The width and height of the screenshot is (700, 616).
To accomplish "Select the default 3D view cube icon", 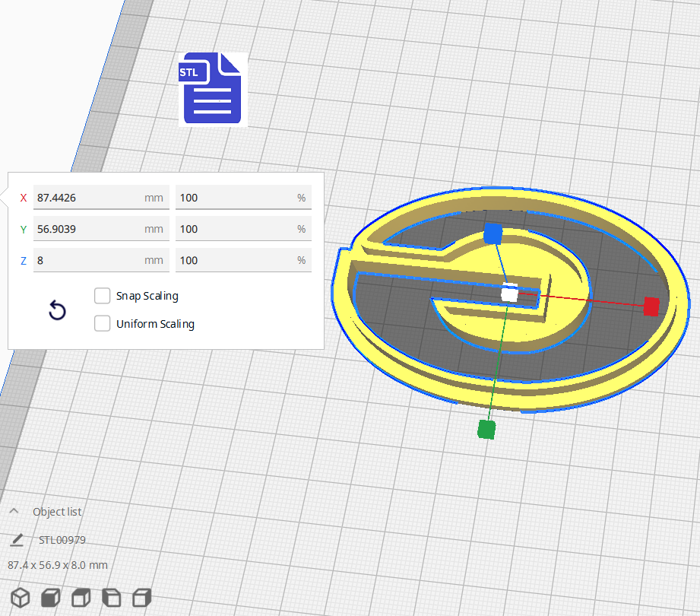I will (20, 598).
